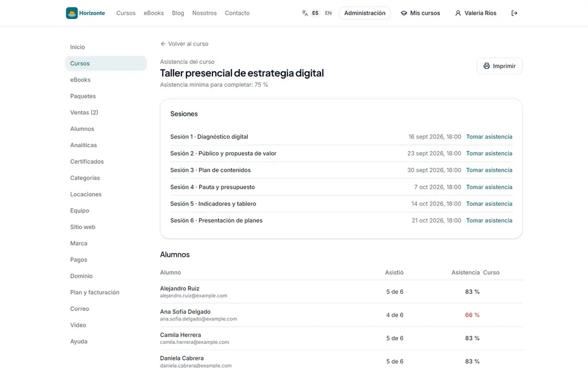This screenshot has width=588, height=368.
Task: Click the Administración button
Action: (365, 13)
